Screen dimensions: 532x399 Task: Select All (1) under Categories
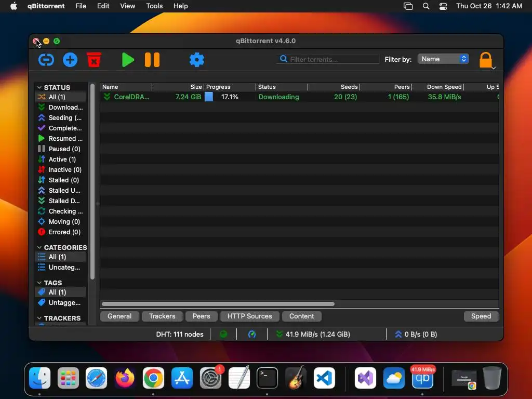coord(60,257)
